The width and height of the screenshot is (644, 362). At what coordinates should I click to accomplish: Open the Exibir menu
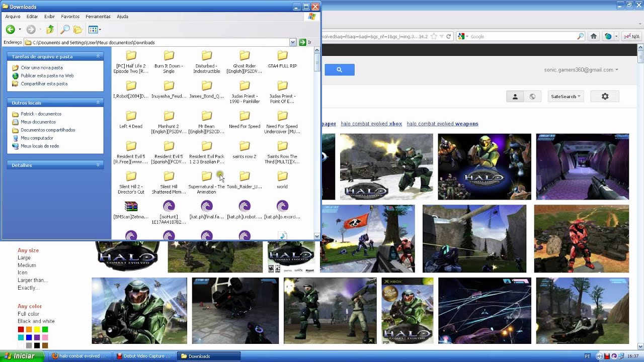point(49,17)
